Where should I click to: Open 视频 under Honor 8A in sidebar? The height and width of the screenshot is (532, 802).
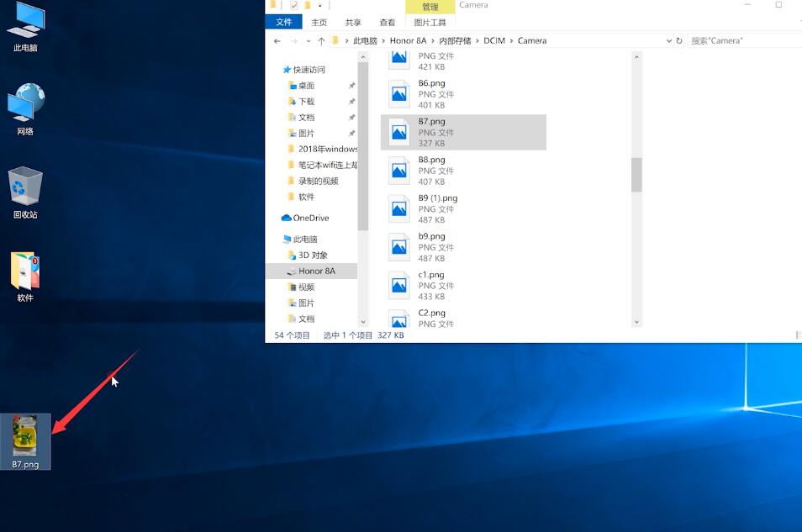301,287
